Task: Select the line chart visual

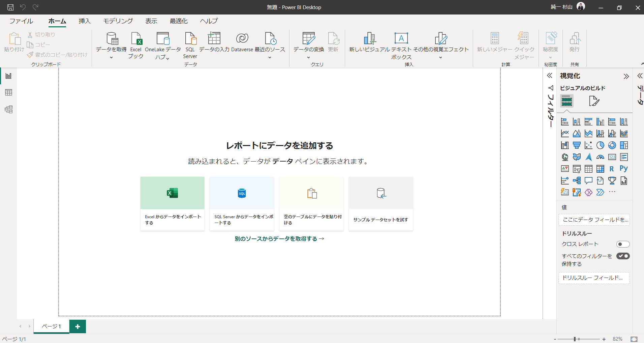Action: click(565, 134)
